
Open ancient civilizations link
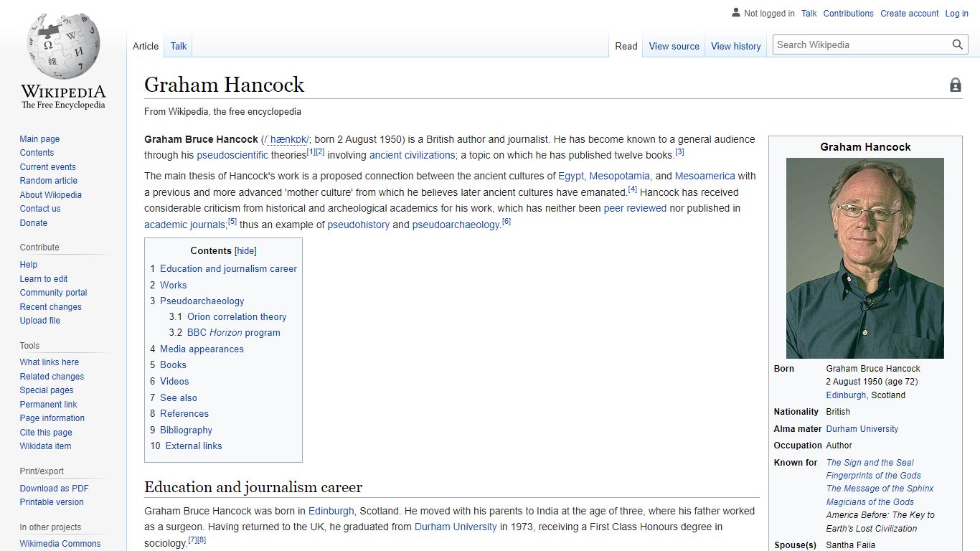[412, 155]
